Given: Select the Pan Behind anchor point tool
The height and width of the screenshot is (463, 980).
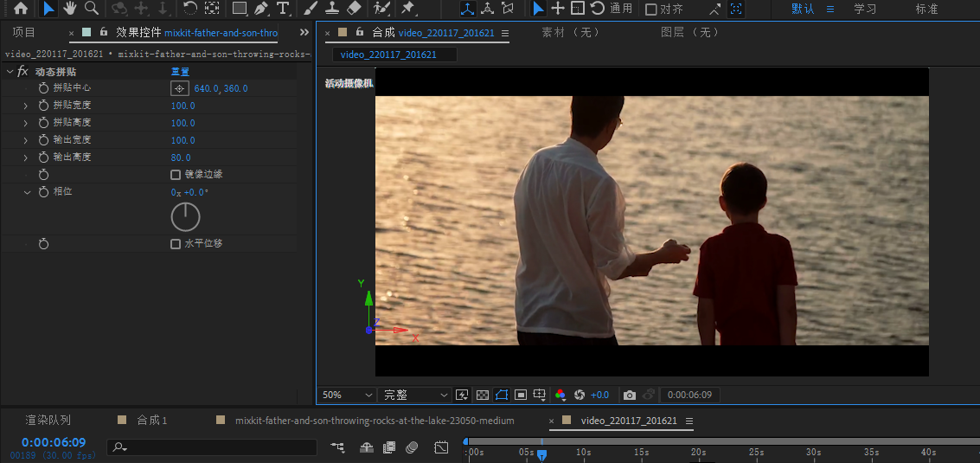Looking at the screenshot, I should tap(212, 8).
